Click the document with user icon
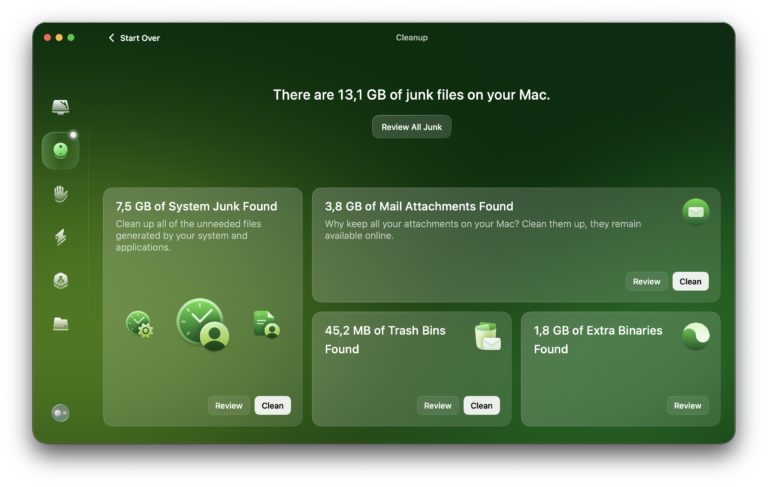This screenshot has width=768, height=487. point(266,324)
